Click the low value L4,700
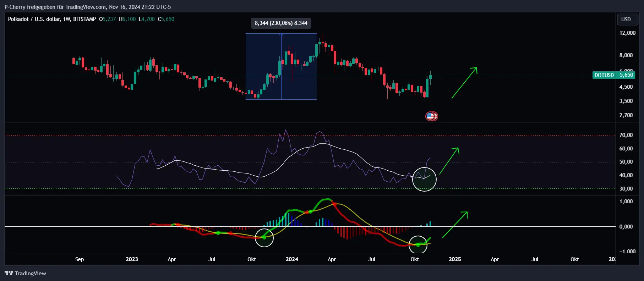This screenshot has width=644, height=281. tap(147, 19)
